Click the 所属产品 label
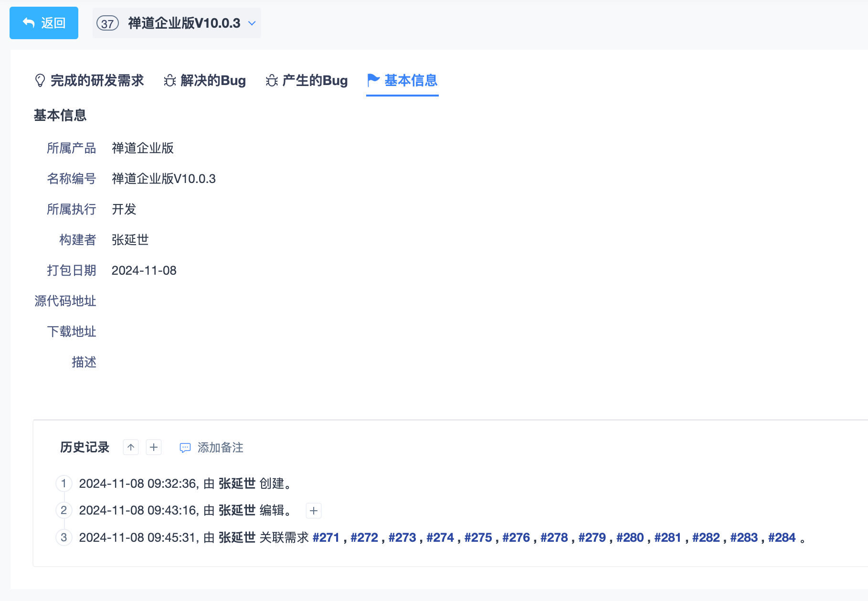This screenshot has width=868, height=601. [x=72, y=148]
